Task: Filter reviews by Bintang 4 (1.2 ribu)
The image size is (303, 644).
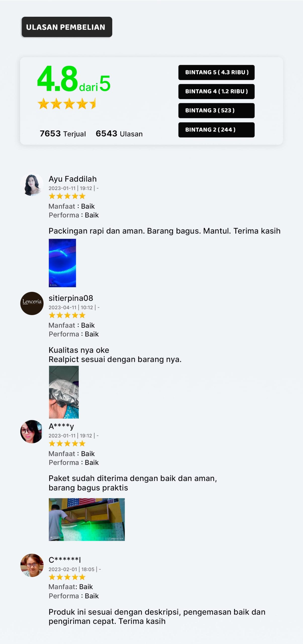Action: pyautogui.click(x=216, y=92)
